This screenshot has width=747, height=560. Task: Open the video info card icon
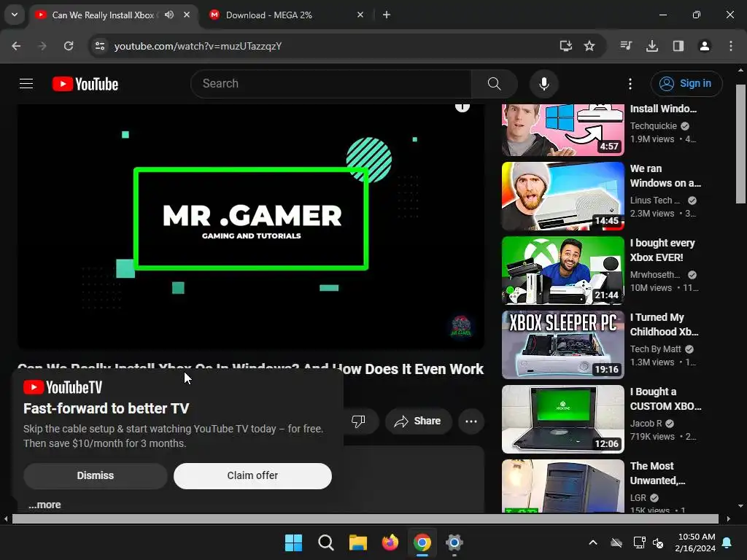click(462, 106)
